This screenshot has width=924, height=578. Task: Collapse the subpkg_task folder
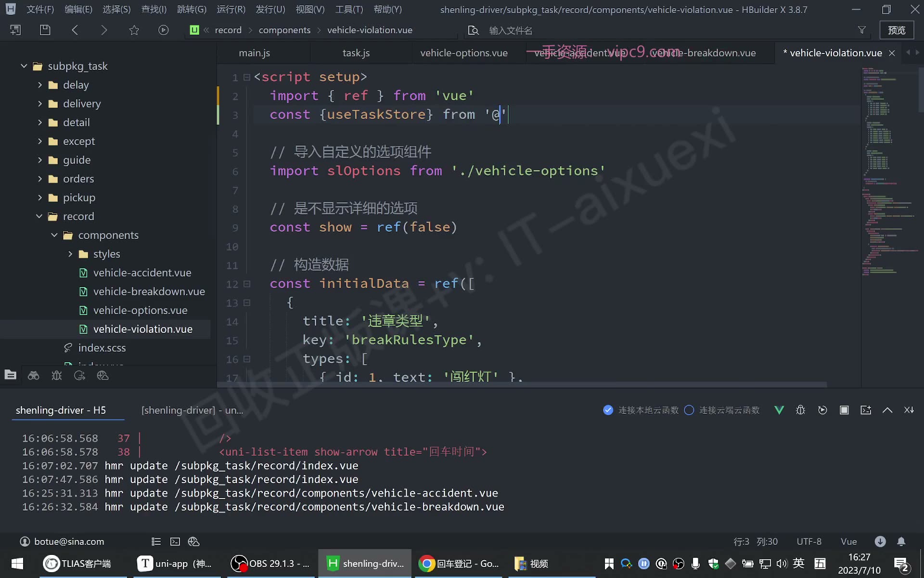pos(24,66)
